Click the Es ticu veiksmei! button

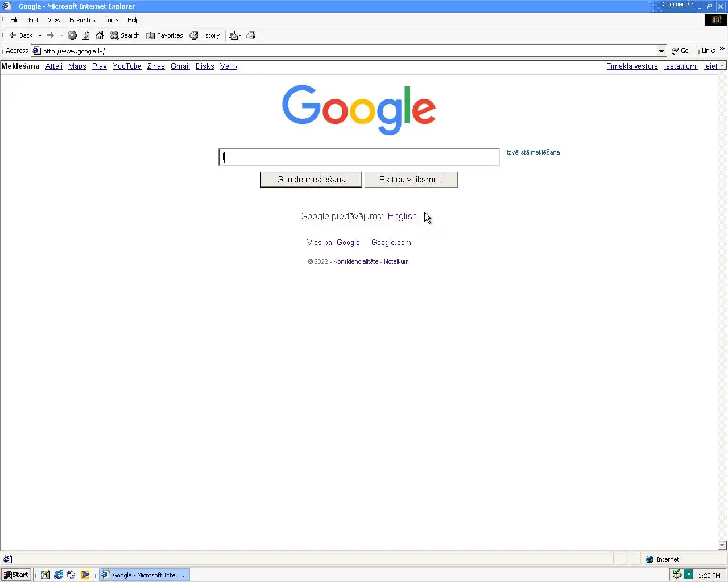tap(411, 180)
